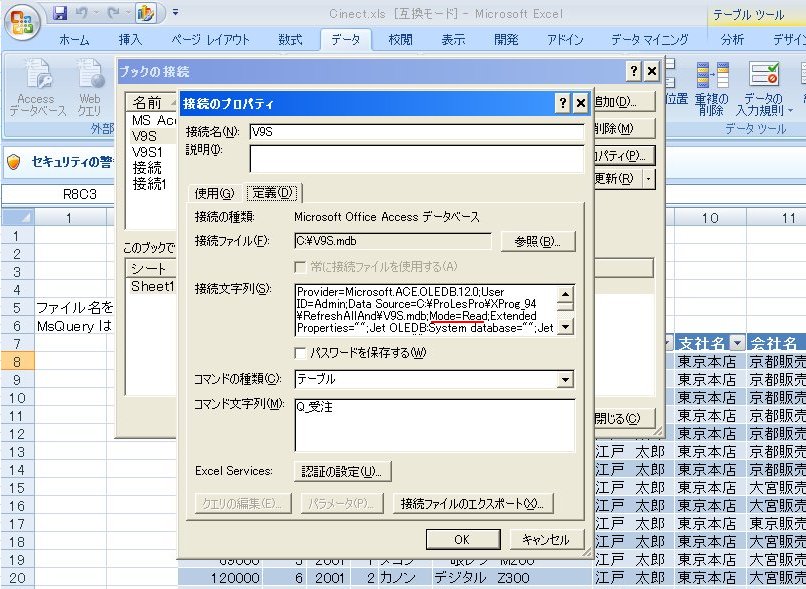Open the 分析 table tools tab
The image size is (806, 589).
(x=732, y=40)
